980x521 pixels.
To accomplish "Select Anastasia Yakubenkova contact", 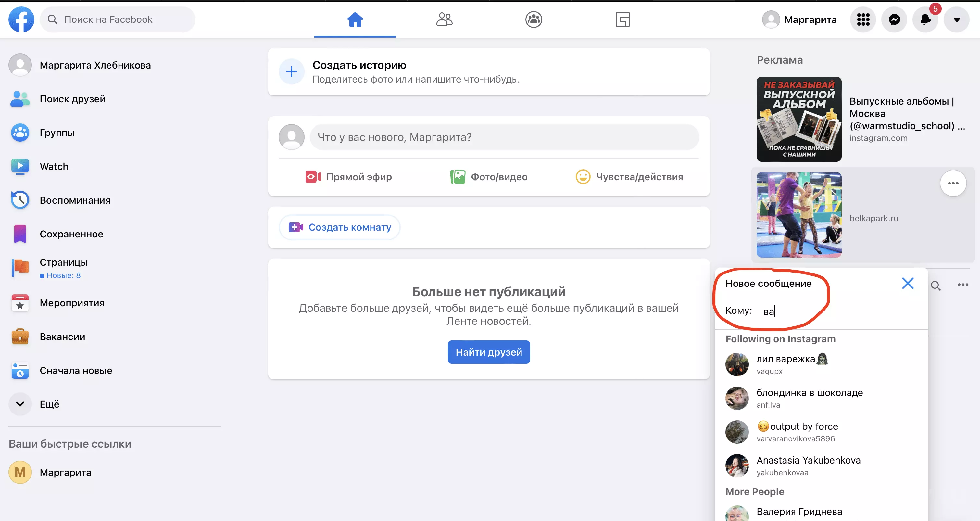I will pos(821,466).
